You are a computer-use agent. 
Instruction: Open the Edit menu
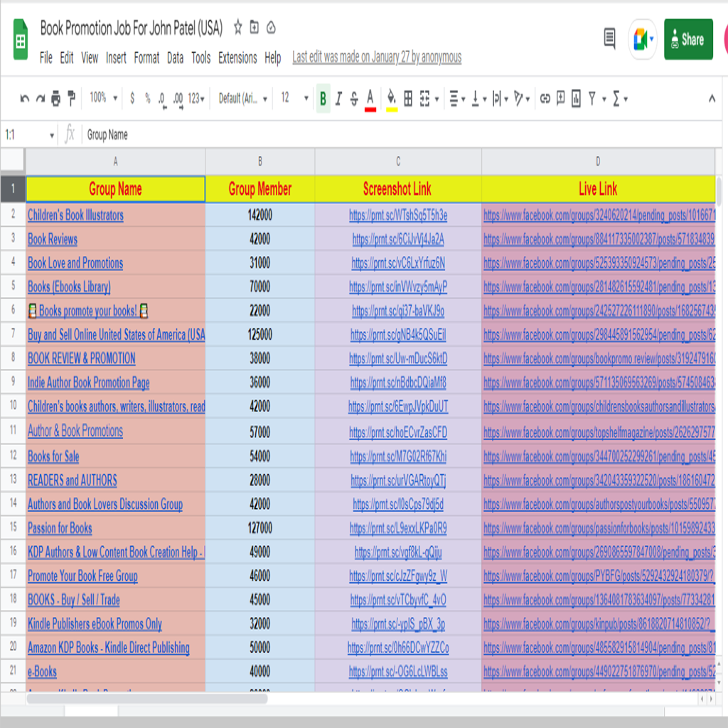click(66, 58)
